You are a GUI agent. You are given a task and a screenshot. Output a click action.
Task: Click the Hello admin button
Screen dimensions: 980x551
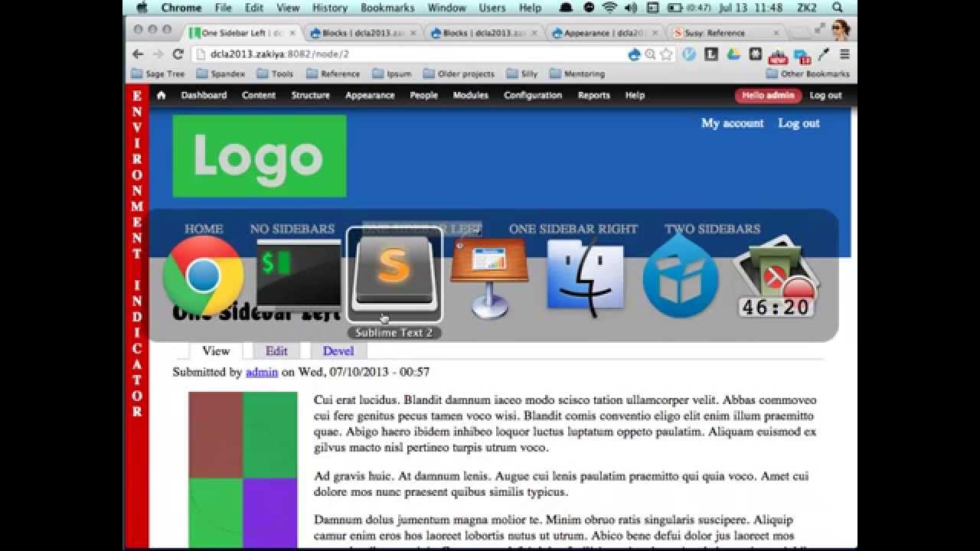coord(768,96)
